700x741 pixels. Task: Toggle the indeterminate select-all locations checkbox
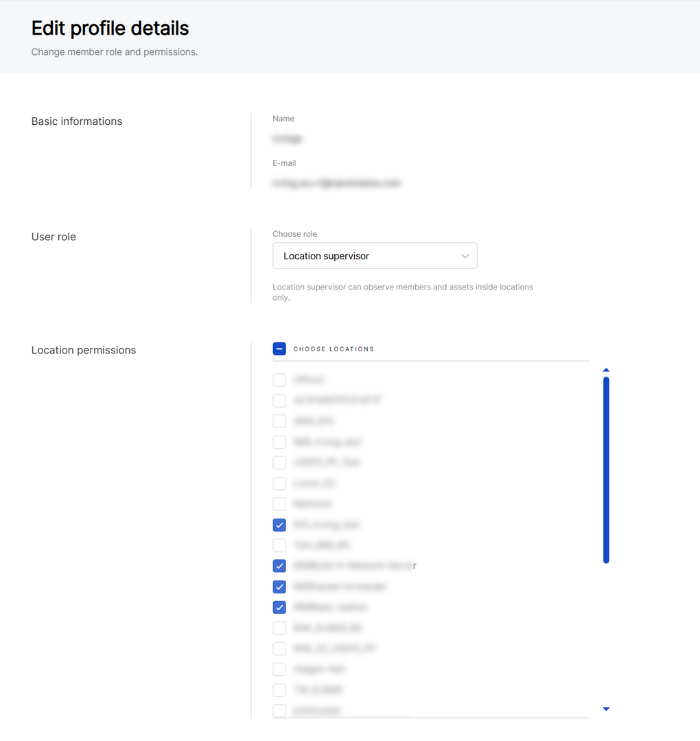click(279, 348)
